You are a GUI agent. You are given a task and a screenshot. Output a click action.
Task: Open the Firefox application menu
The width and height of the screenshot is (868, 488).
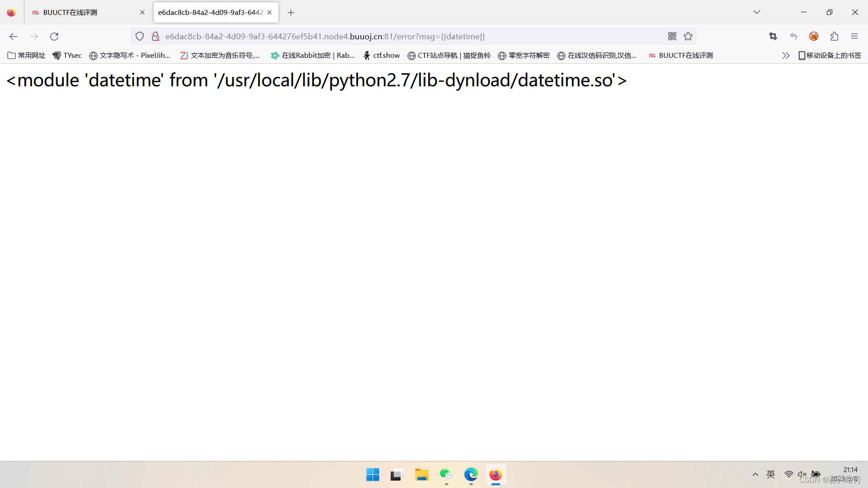click(x=854, y=37)
